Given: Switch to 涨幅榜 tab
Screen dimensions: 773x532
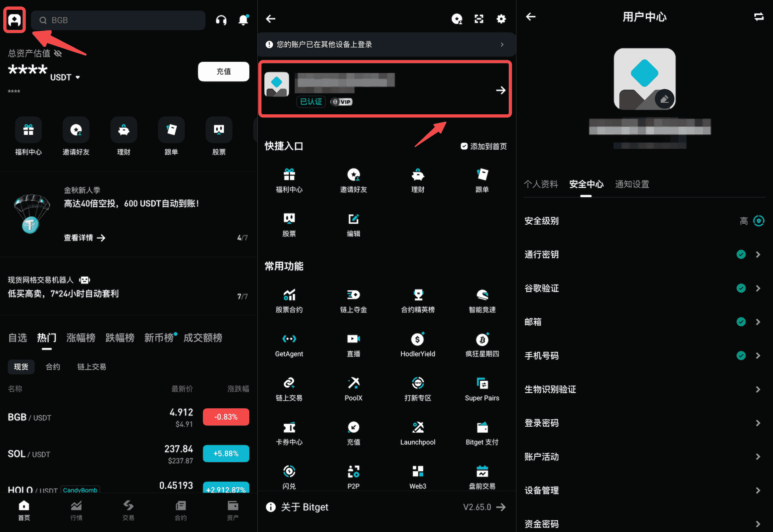Looking at the screenshot, I should coord(81,338).
